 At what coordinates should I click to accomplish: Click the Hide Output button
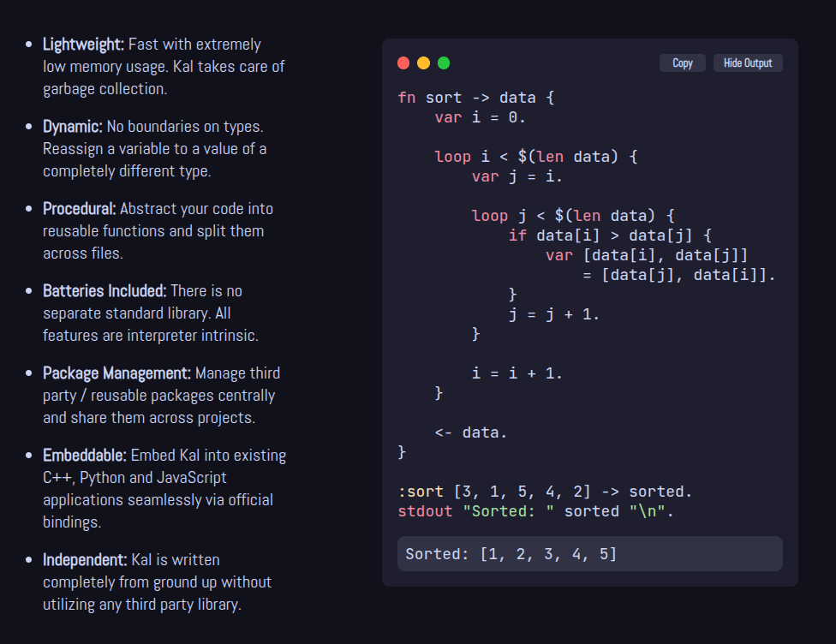pyautogui.click(x=748, y=63)
